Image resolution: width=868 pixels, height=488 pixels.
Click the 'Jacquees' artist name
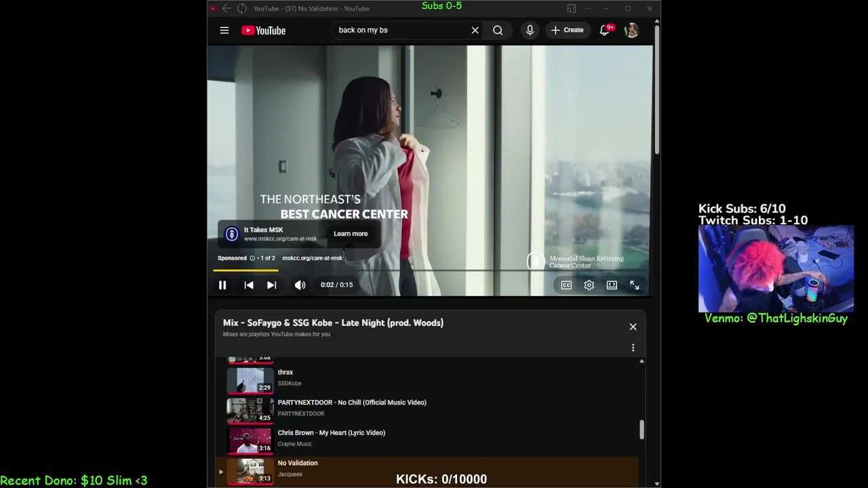tap(290, 474)
